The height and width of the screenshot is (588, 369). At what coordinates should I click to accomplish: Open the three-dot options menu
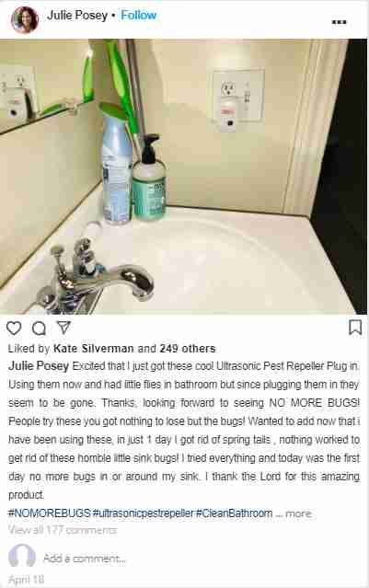[339, 22]
